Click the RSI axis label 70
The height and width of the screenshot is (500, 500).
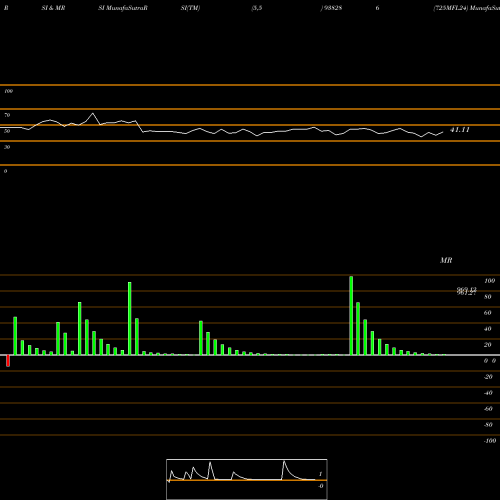click(7, 115)
